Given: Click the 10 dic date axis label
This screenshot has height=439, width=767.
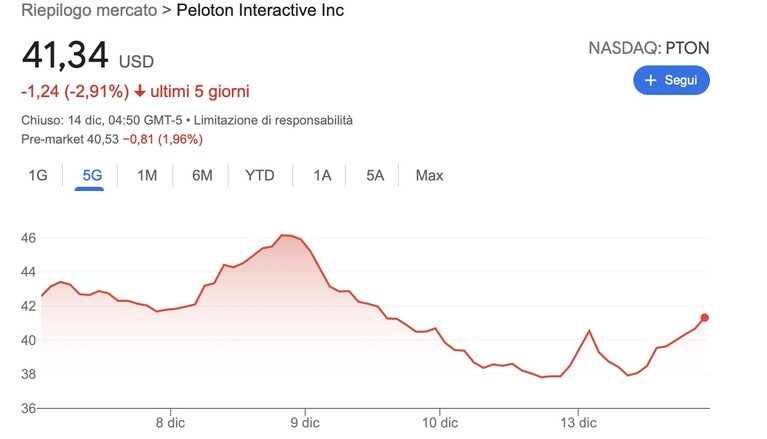Looking at the screenshot, I should (440, 423).
